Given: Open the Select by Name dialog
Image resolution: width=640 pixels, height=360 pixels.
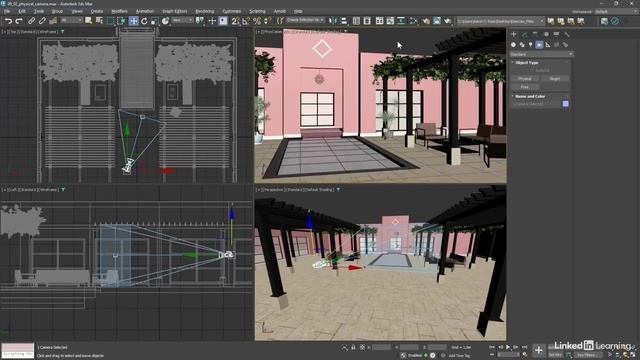Looking at the screenshot, I should pyautogui.click(x=99, y=21).
